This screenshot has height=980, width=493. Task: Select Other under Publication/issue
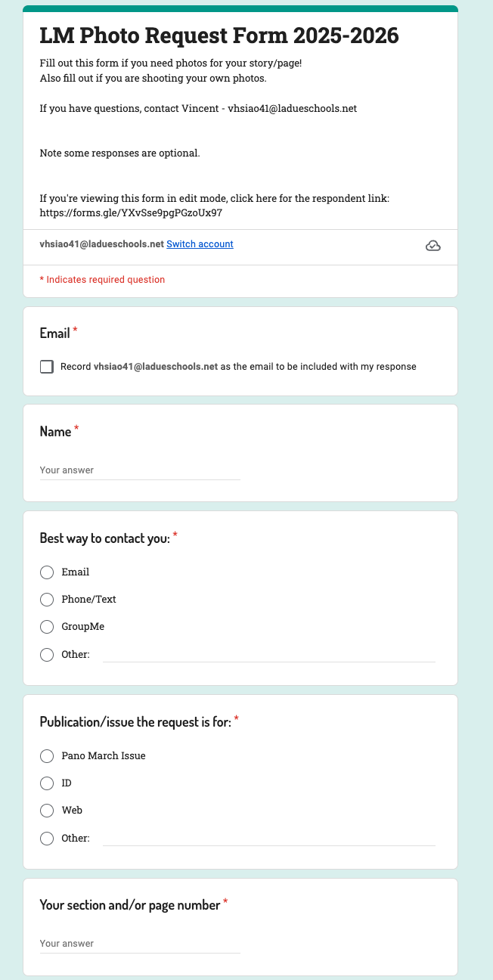(47, 838)
